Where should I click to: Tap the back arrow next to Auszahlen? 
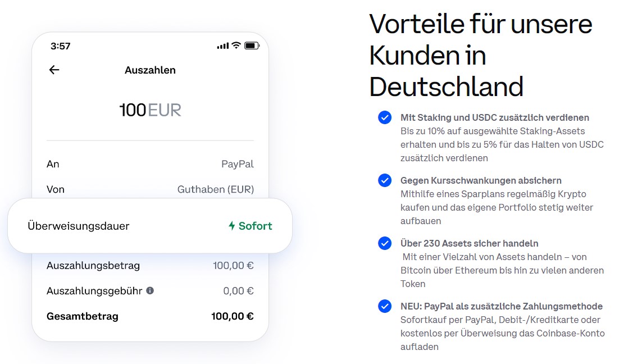pos(54,70)
